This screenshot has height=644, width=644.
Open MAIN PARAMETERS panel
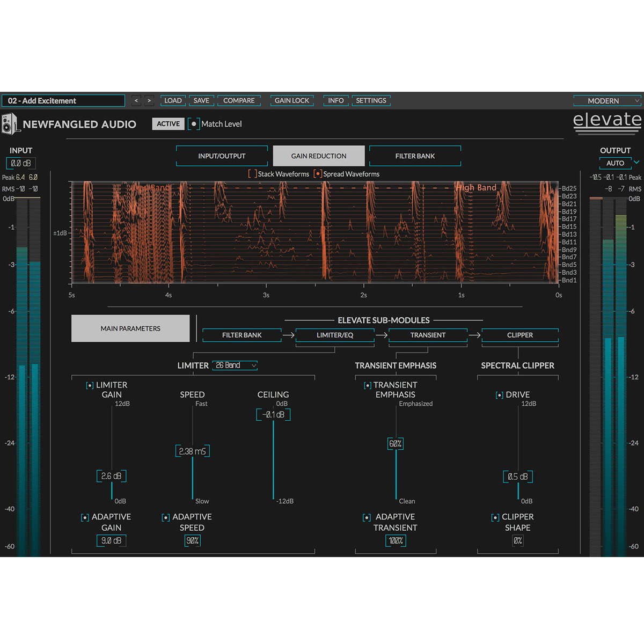pyautogui.click(x=130, y=328)
